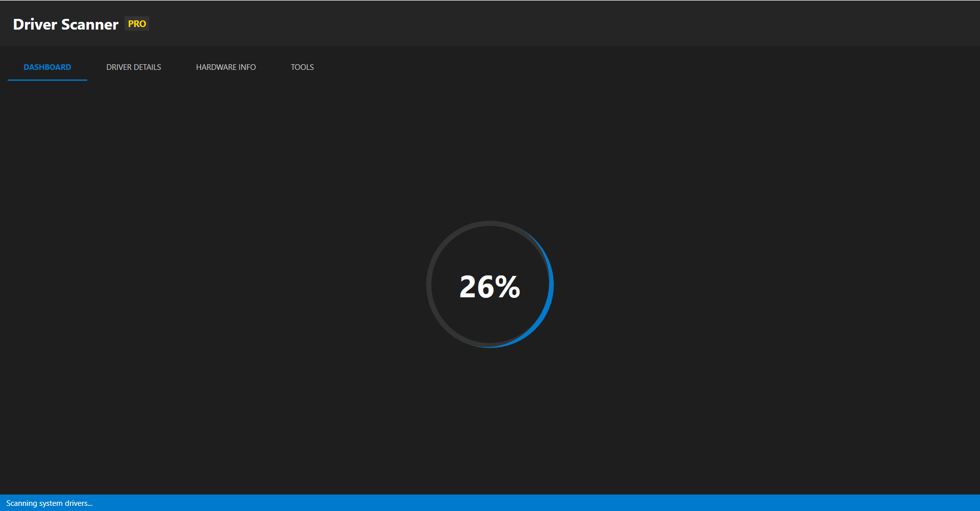Click the digit 2 in the progress percentage
The width and height of the screenshot is (980, 511).
pos(468,287)
